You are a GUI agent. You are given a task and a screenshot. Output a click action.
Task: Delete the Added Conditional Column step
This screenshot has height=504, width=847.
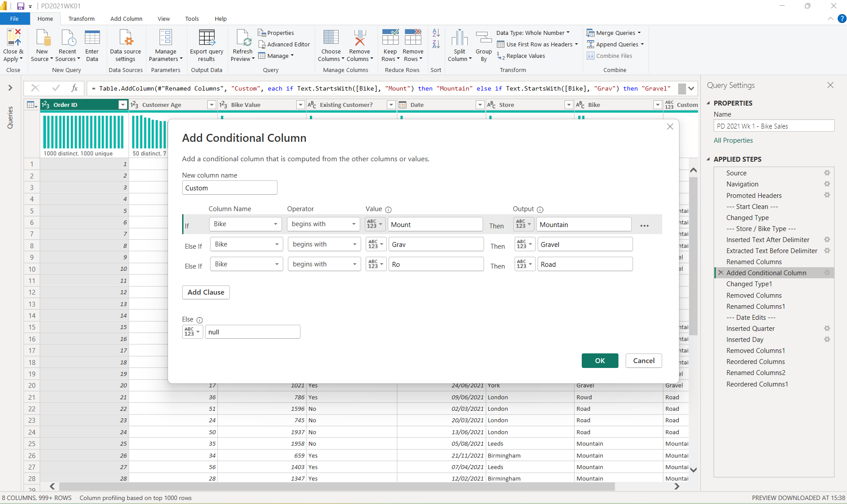point(721,273)
